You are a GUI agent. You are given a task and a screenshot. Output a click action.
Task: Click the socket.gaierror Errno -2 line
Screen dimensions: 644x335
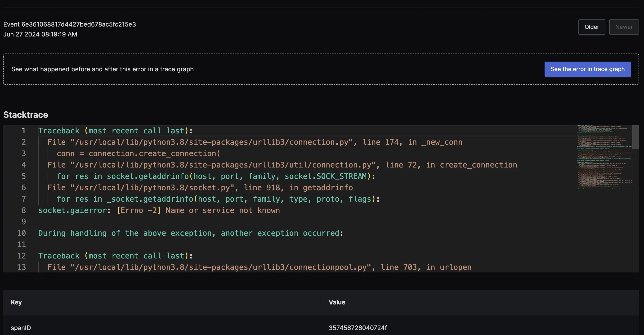coord(159,210)
